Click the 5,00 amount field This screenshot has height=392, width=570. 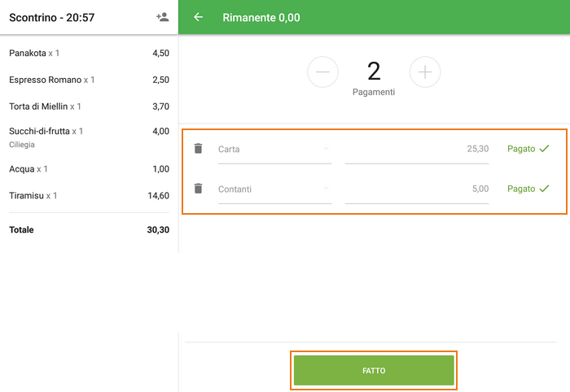pos(416,189)
